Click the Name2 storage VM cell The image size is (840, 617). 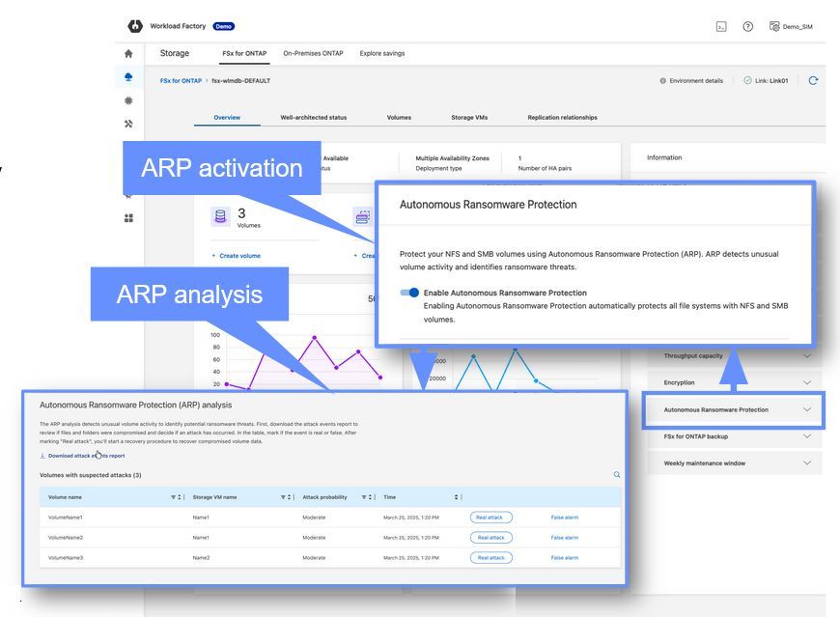201,557
